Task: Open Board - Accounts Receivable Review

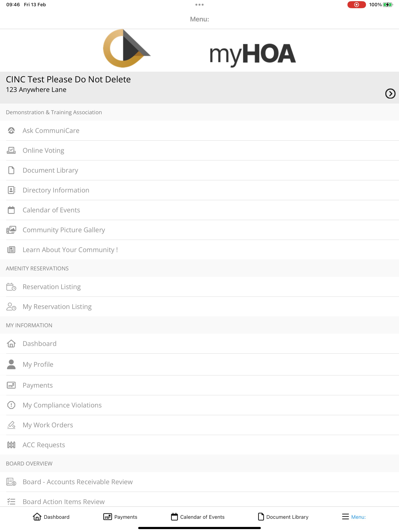Action: (x=199, y=482)
